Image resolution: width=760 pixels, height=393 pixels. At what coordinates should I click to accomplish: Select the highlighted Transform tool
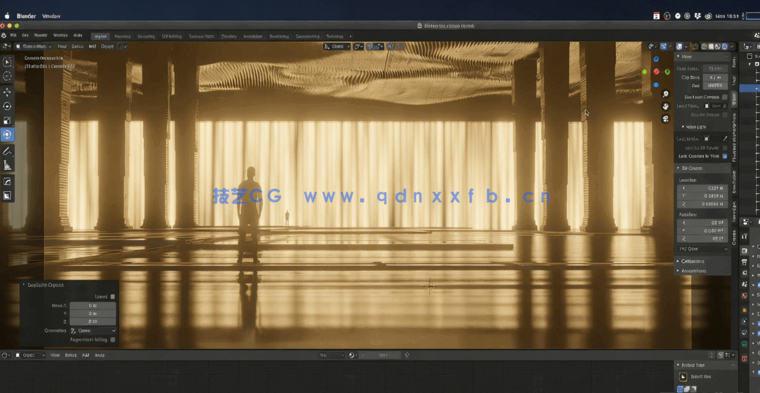(x=7, y=135)
